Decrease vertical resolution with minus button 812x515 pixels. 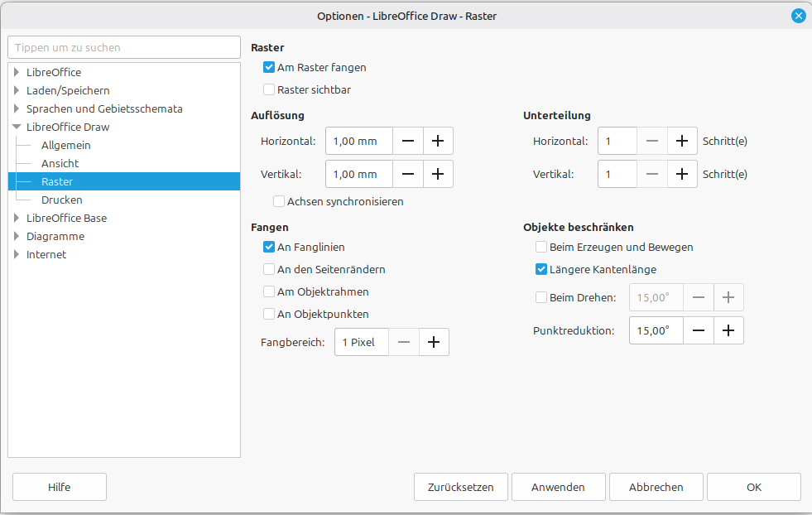click(408, 174)
